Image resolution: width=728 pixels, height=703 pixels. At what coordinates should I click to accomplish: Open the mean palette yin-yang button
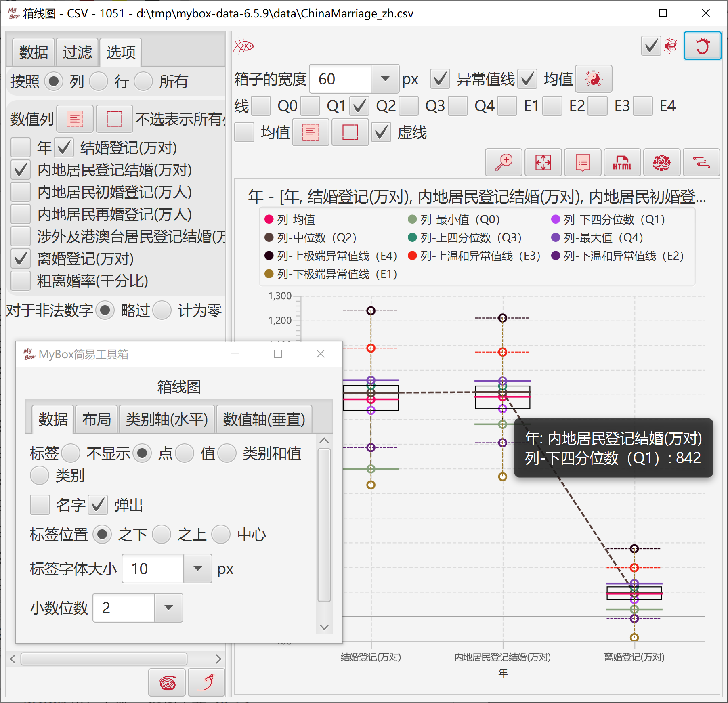pos(594,79)
